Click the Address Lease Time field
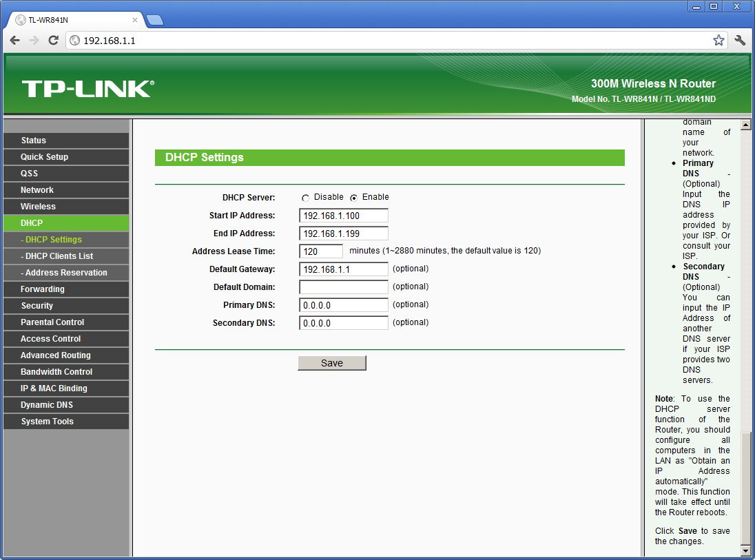This screenshot has width=755, height=560. click(321, 251)
